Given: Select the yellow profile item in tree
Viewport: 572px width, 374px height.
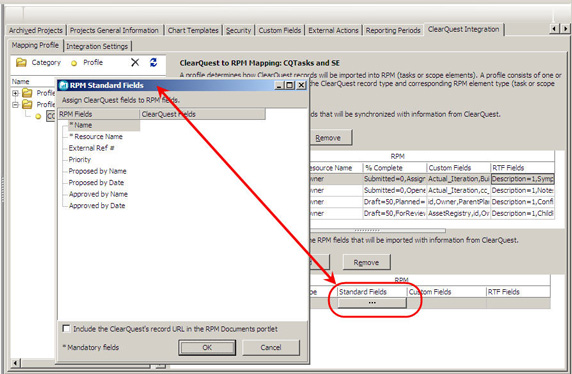Looking at the screenshot, I should tap(38, 117).
